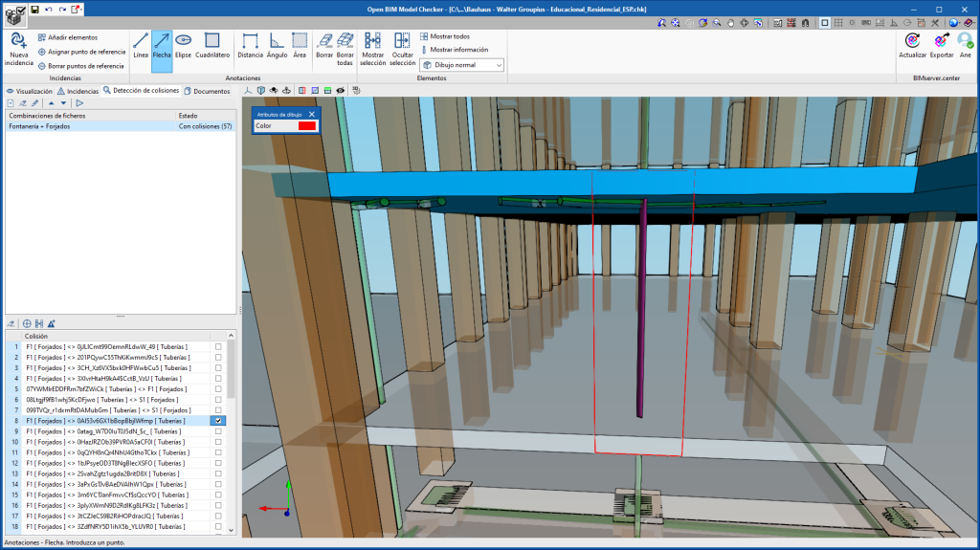Open the Documentos tab
This screenshot has width=980, height=550.
coord(207,91)
